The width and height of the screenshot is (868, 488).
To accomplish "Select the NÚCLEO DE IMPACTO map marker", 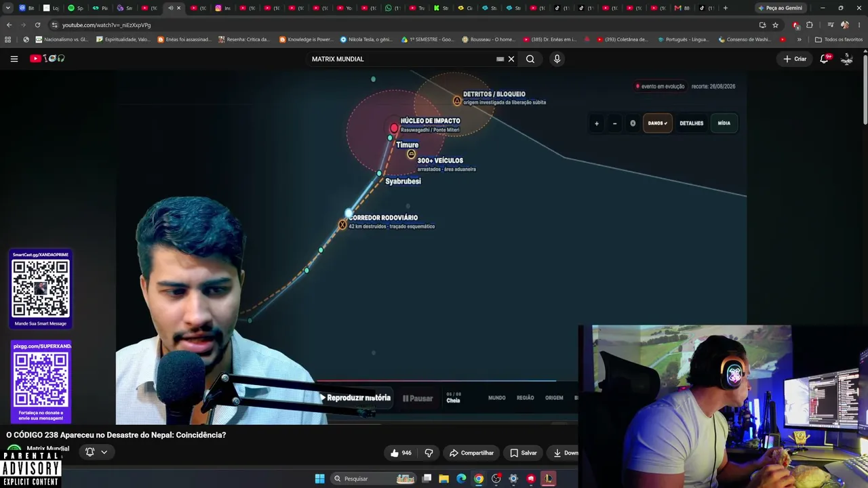I will [394, 128].
